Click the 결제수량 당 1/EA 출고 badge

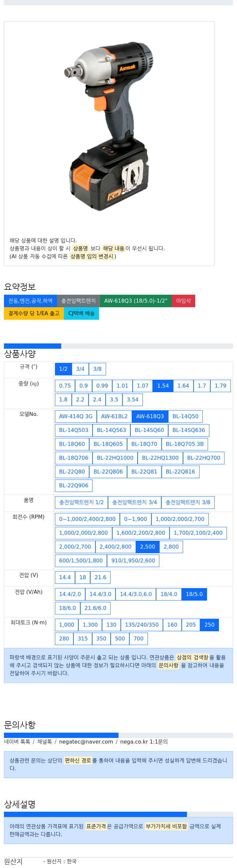coord(34,313)
